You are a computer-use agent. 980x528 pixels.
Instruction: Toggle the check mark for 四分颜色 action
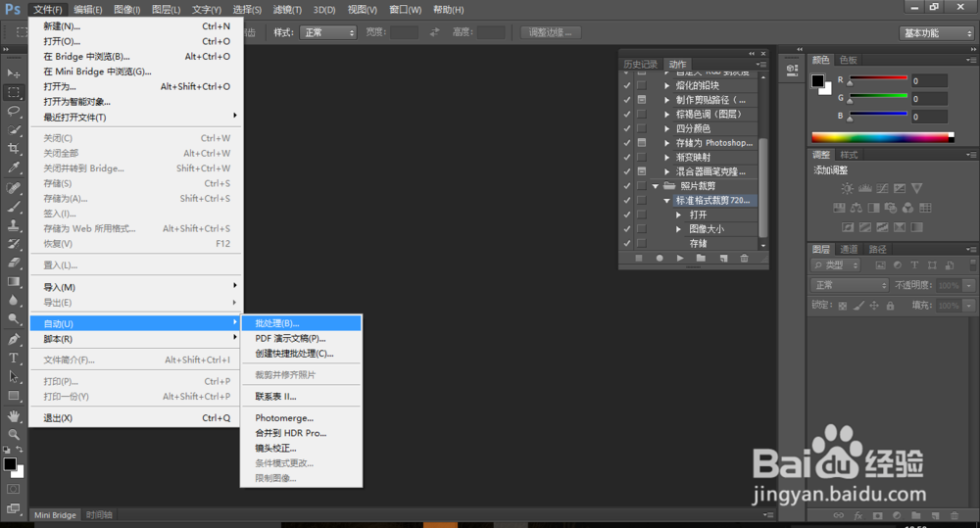pos(627,128)
